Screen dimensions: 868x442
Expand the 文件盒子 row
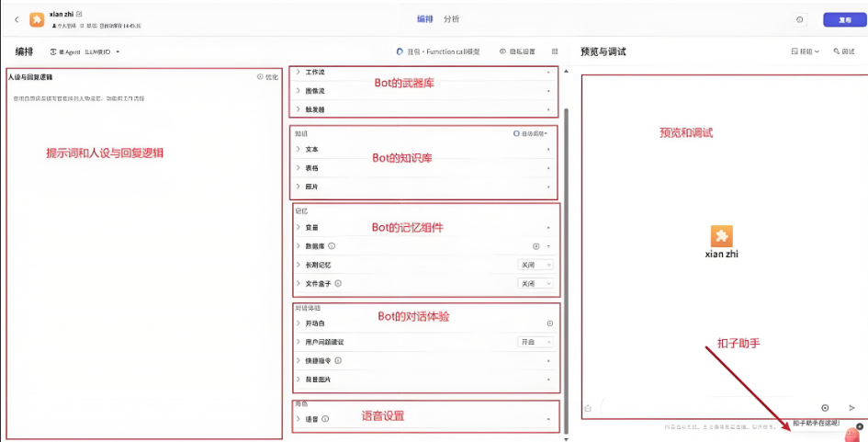tap(298, 283)
